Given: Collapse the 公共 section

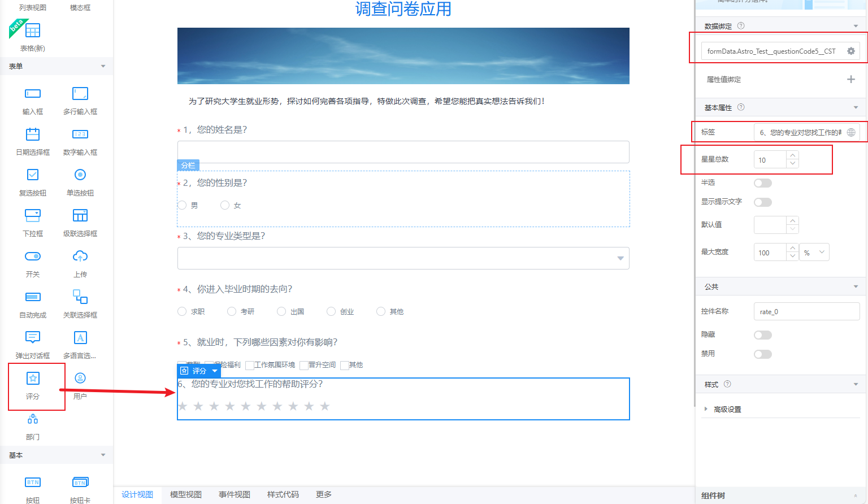Looking at the screenshot, I should pos(856,286).
